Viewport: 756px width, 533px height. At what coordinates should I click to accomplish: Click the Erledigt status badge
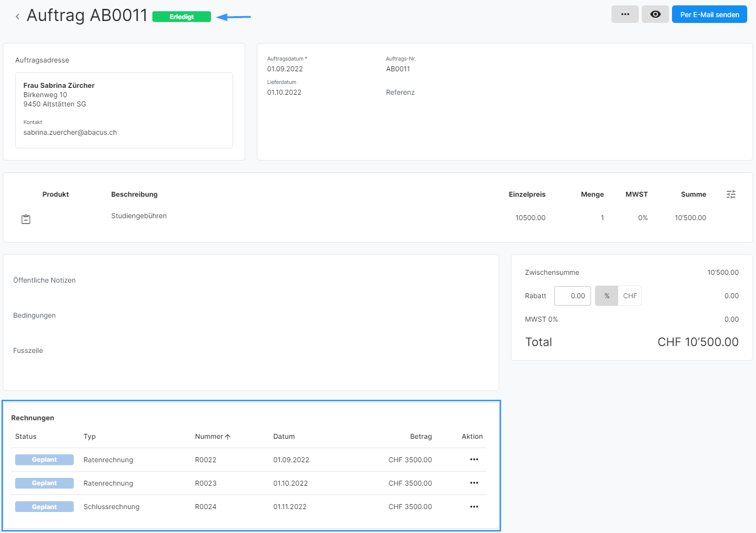point(181,17)
